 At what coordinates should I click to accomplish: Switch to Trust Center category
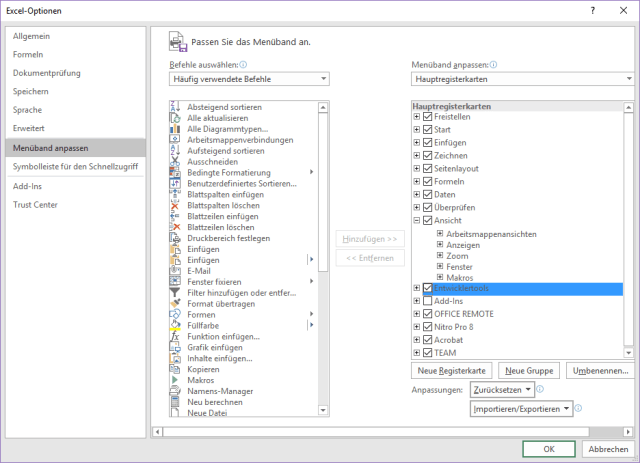pyautogui.click(x=35, y=205)
